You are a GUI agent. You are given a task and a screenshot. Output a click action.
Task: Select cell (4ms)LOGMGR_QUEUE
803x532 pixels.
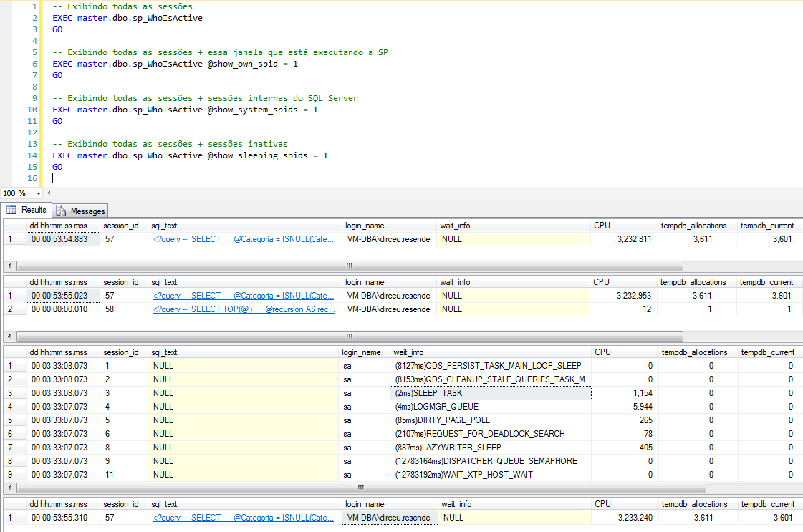coord(491,407)
